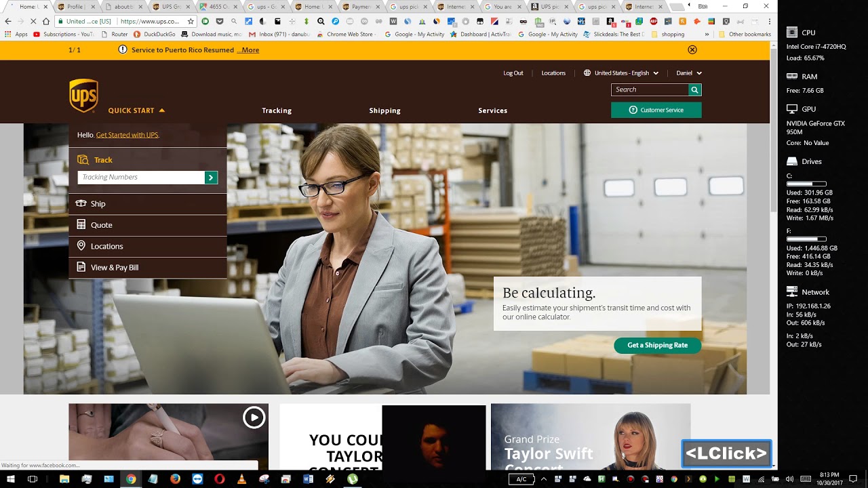The height and width of the screenshot is (488, 868).
Task: Open Subscriptions - YouTube bookmark
Action: [63, 34]
